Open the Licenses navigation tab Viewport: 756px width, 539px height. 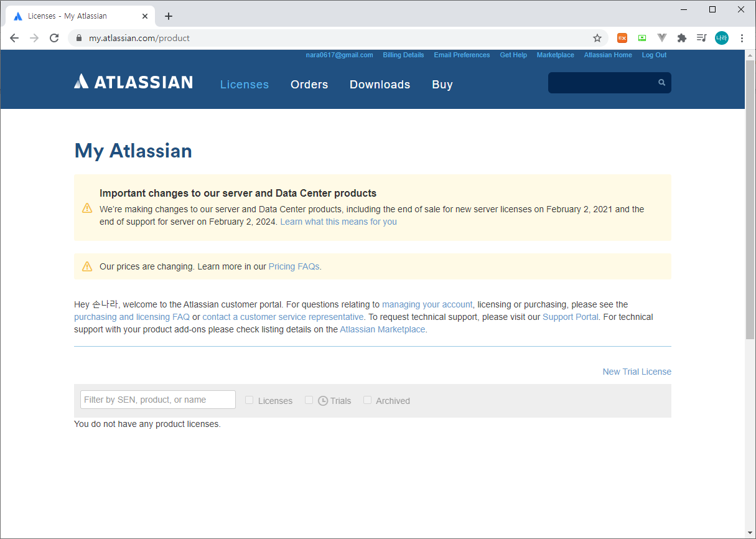tap(245, 85)
